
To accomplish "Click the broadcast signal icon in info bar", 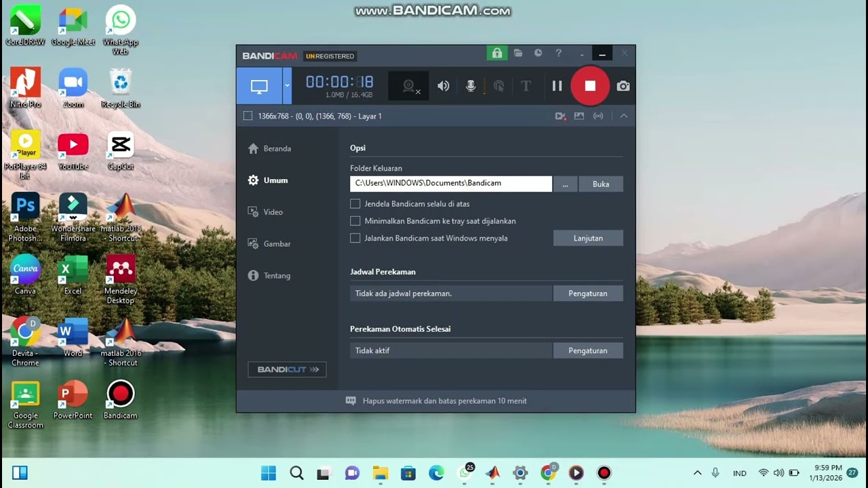I will coord(598,116).
